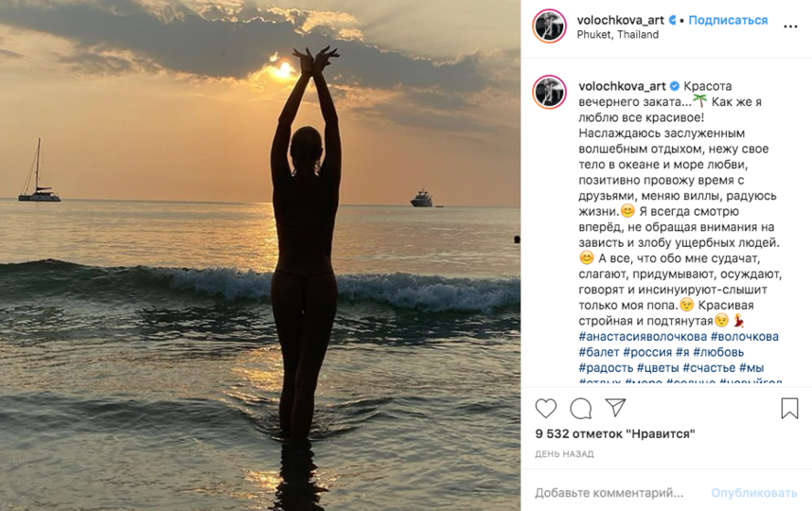Click the profile avatar beside the caption
Viewport: 812px width, 511px height.
coord(550,93)
